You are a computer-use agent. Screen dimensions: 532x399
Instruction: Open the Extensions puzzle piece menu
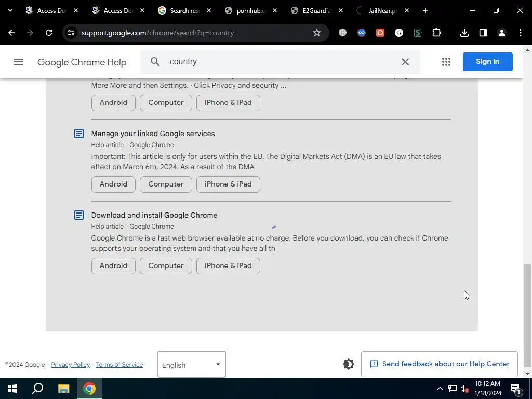[436, 33]
